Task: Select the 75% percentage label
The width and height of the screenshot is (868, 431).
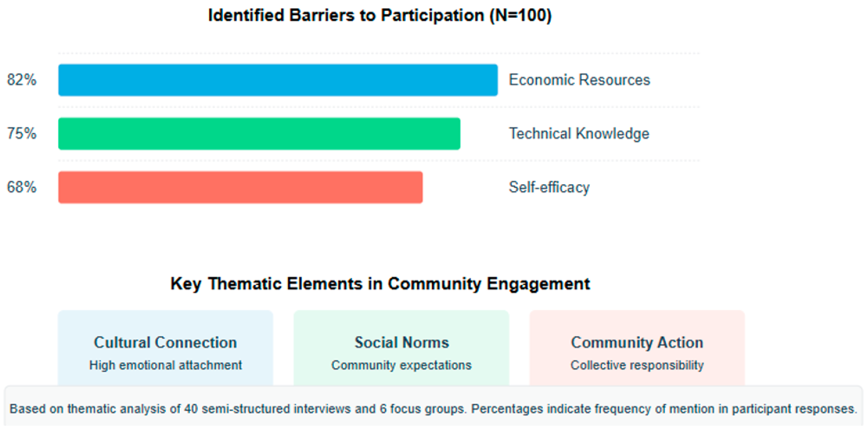Action: [22, 134]
